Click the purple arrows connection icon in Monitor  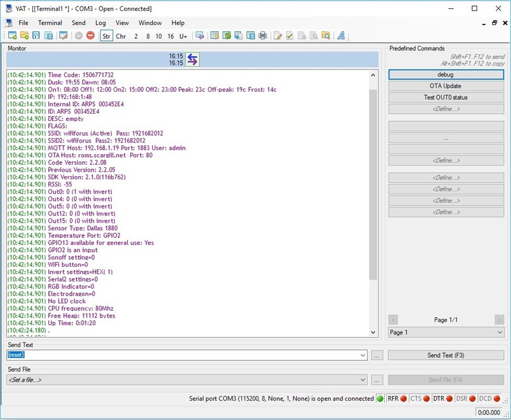coord(192,60)
